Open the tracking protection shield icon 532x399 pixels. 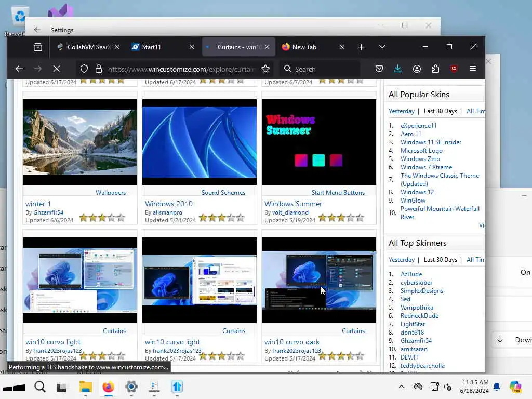(84, 69)
